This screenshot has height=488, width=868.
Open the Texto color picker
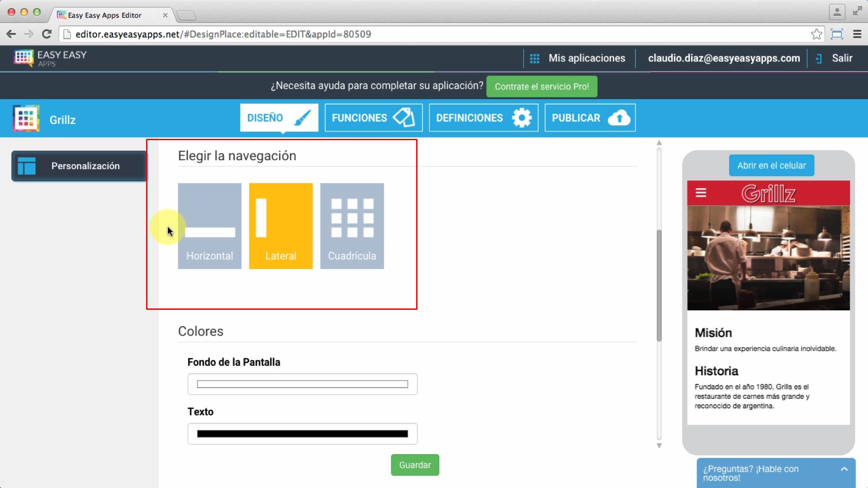302,433
